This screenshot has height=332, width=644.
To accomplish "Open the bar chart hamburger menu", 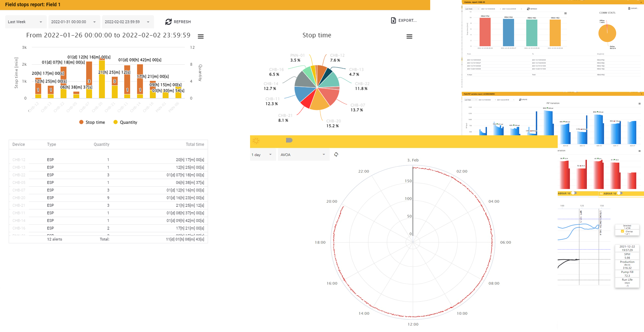I will pyautogui.click(x=201, y=36).
